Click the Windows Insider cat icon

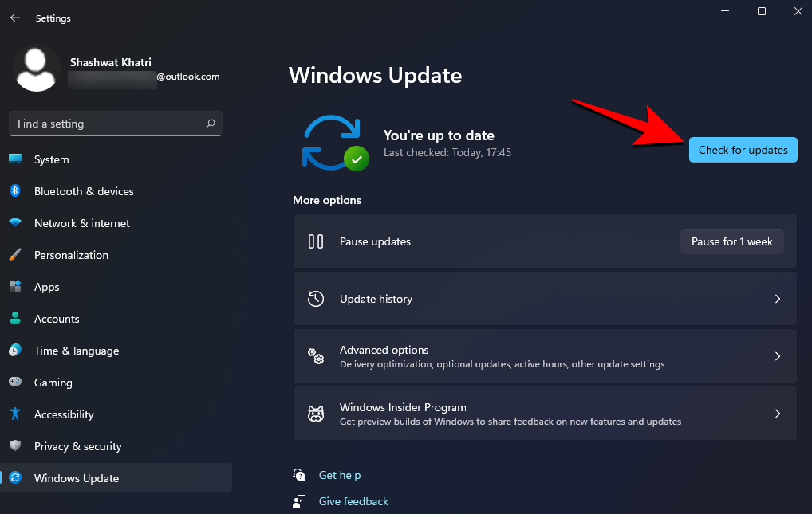(316, 414)
